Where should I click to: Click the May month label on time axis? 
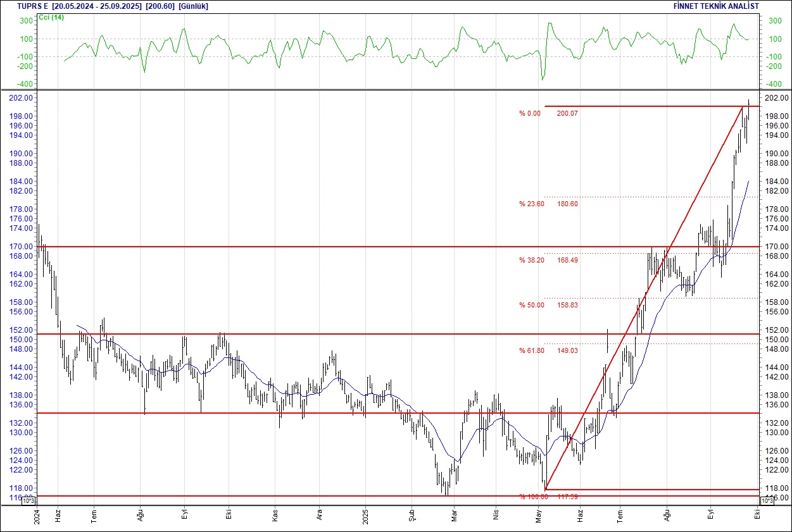coord(539,516)
